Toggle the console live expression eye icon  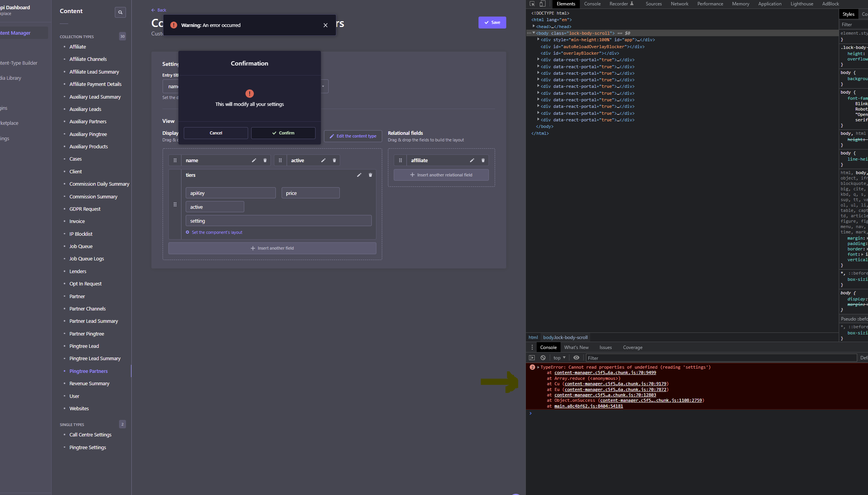[576, 358]
